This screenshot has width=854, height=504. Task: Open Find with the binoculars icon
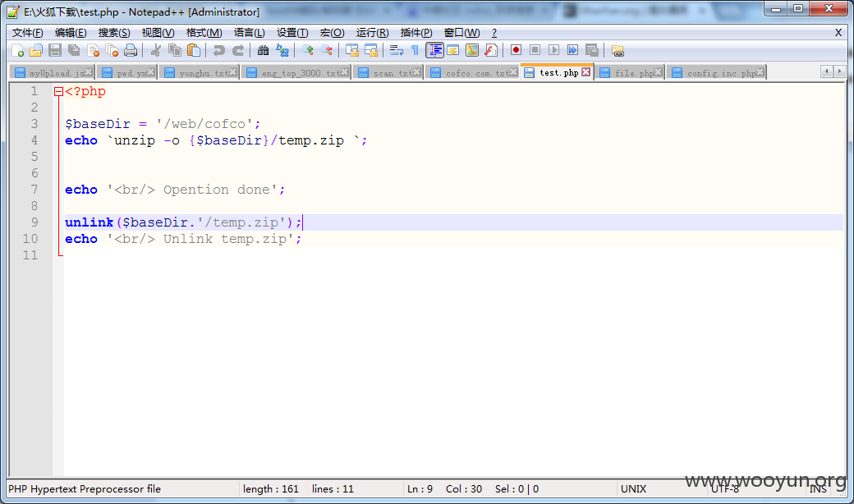click(x=263, y=51)
